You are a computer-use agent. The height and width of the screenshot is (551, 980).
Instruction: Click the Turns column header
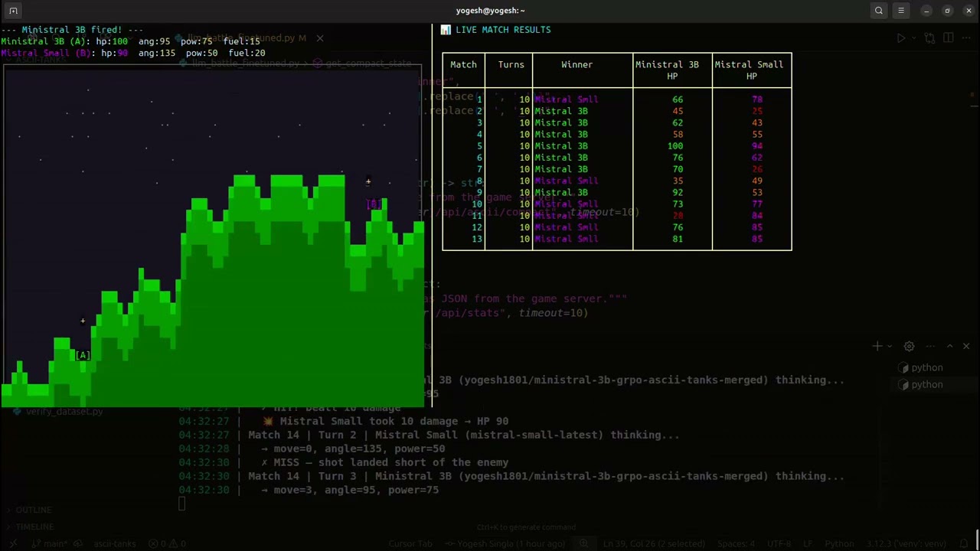pos(511,64)
